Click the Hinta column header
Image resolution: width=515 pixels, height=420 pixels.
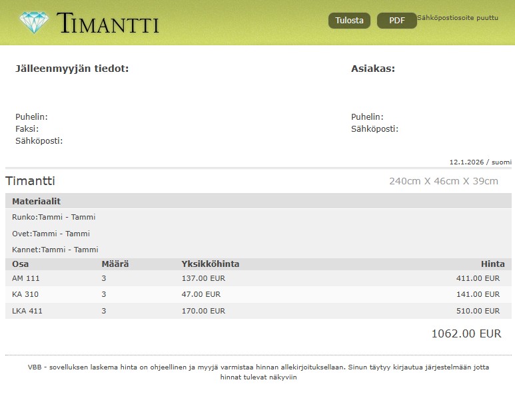pyautogui.click(x=492, y=264)
